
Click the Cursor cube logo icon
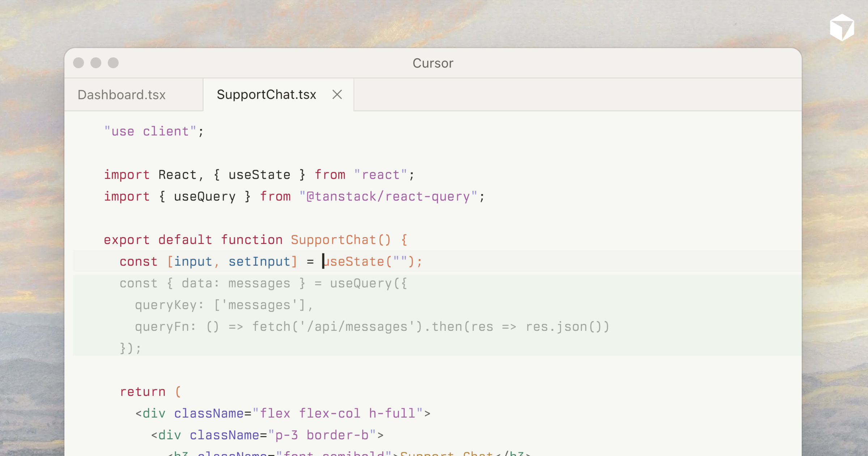(x=842, y=28)
